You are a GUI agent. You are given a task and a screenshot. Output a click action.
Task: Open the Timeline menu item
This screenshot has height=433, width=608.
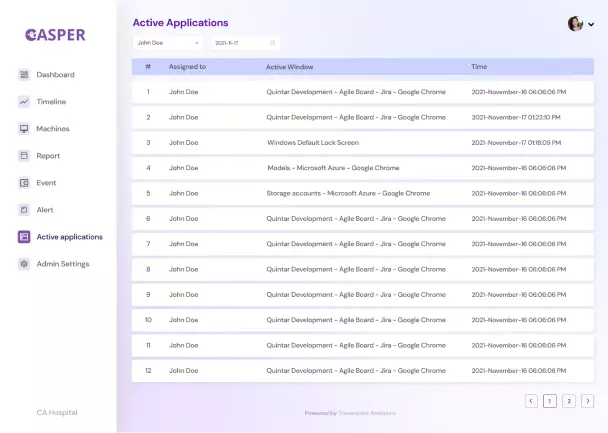click(x=51, y=102)
